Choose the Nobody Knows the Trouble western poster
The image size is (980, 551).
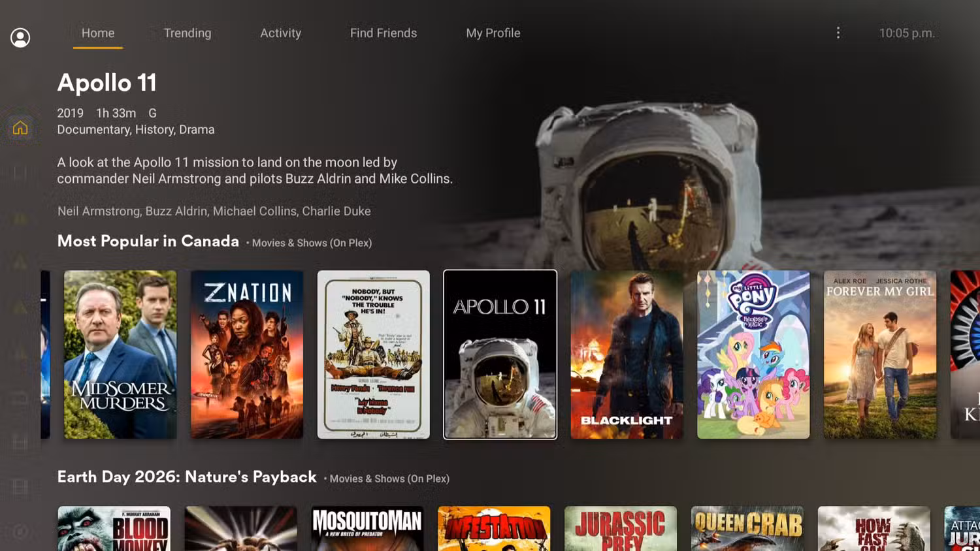374,354
